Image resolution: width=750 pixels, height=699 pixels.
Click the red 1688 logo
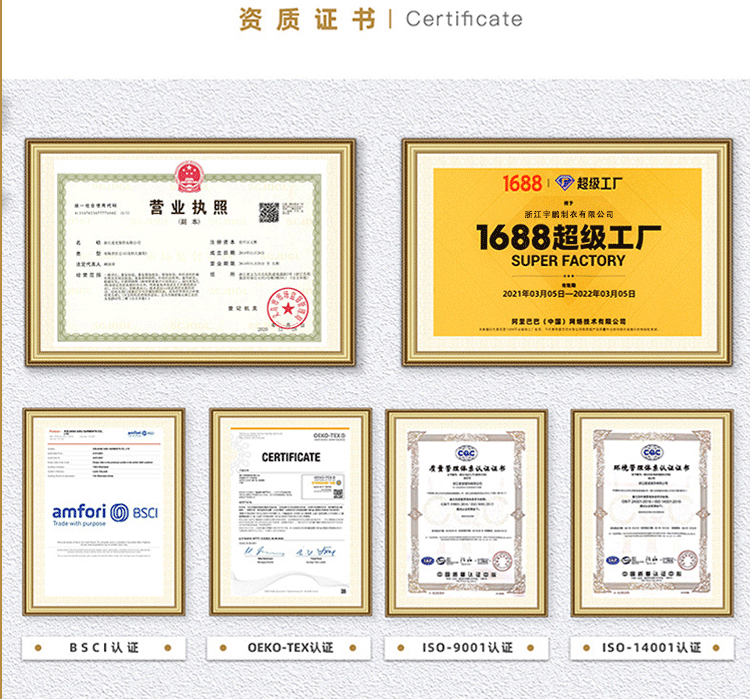[x=522, y=183]
